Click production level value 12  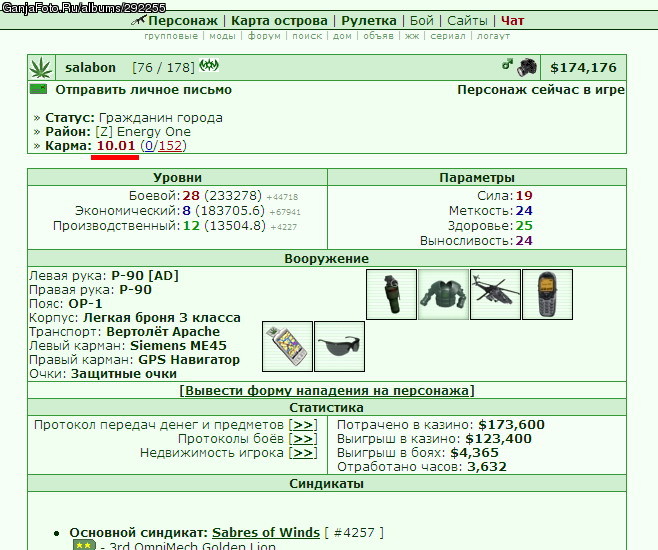(191, 226)
